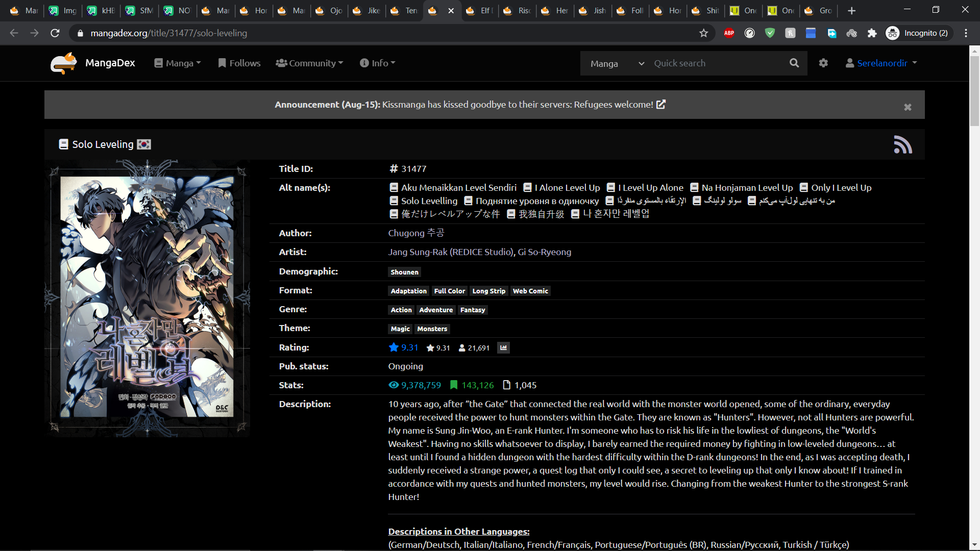Open the AdBlock Plus extension icon

(729, 33)
